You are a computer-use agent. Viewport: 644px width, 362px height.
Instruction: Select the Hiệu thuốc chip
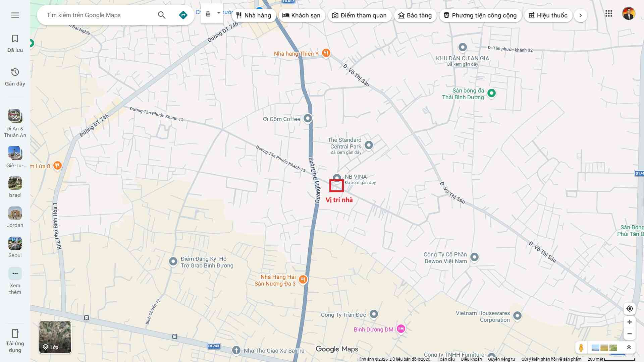[548, 15]
